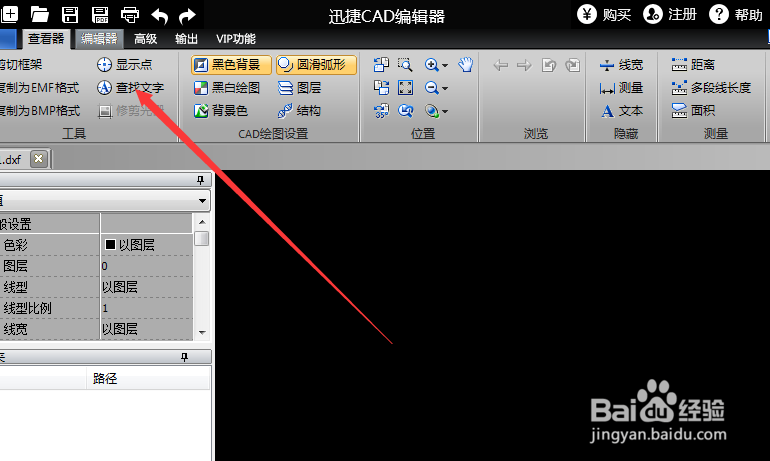770x461 pixels.
Task: Click the 线宽 property value 以图层
Action: click(x=146, y=329)
